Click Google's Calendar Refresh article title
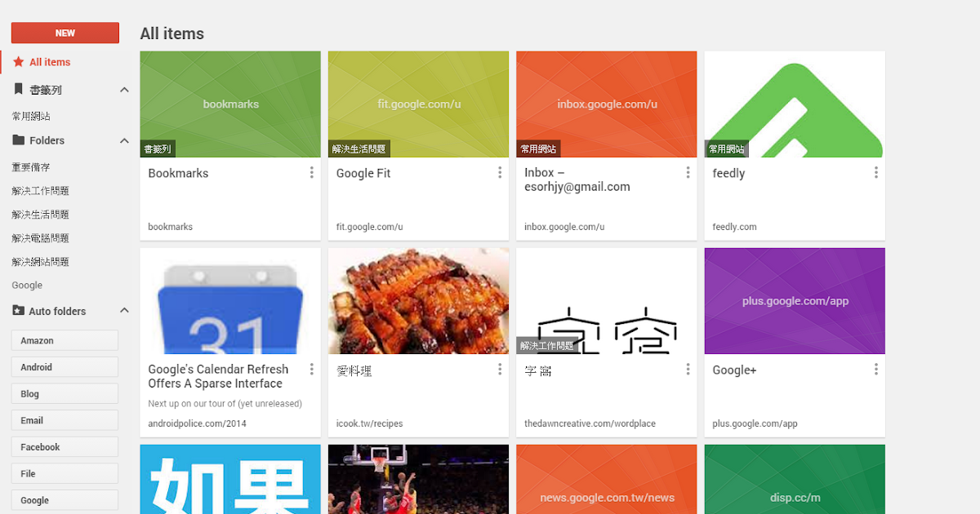980x514 pixels. pos(218,376)
